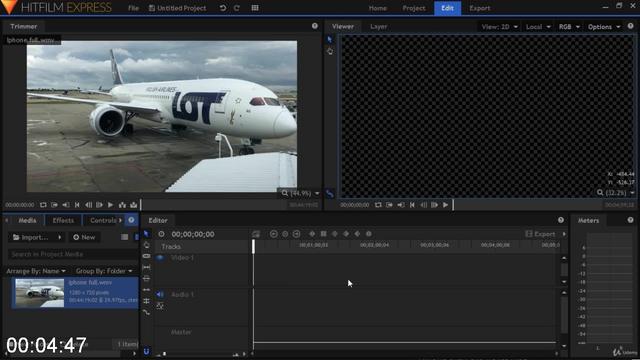The image size is (640, 360).
Task: Open the Local orientation dropdown
Action: tap(538, 27)
